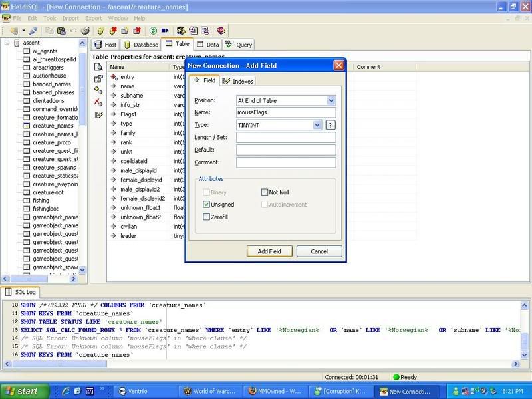
Task: Open the World of Warcraft taskbar button
Action: (209, 391)
